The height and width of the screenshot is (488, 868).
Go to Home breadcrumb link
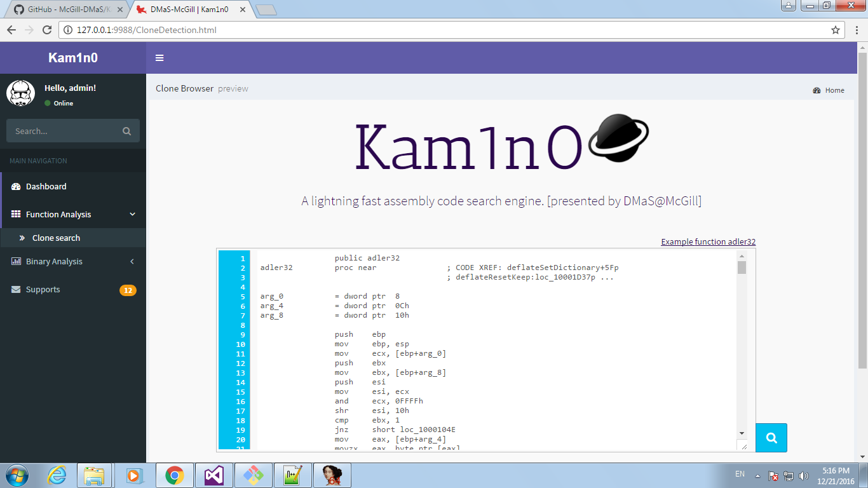click(x=829, y=90)
